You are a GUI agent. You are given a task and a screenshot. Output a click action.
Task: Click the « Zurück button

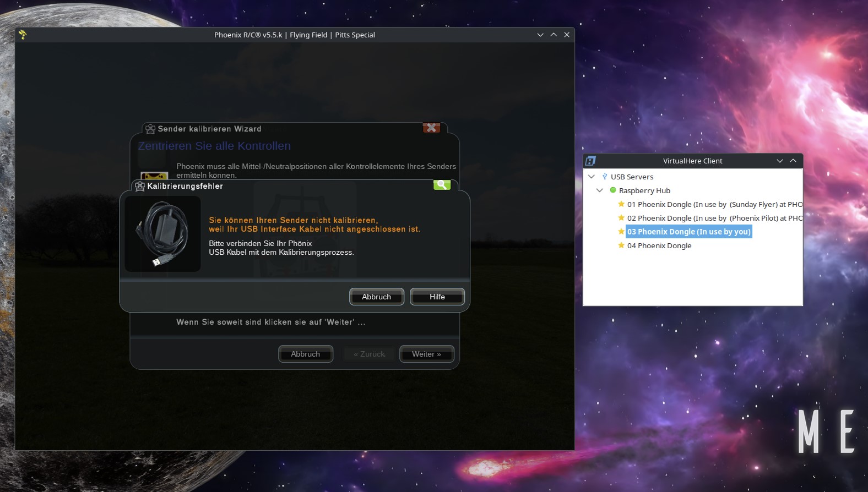370,354
